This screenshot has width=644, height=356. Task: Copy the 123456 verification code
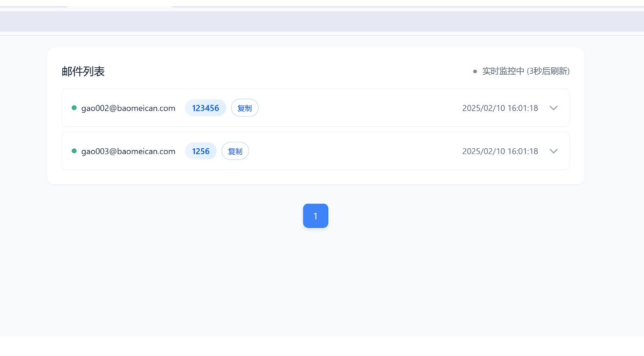point(245,108)
